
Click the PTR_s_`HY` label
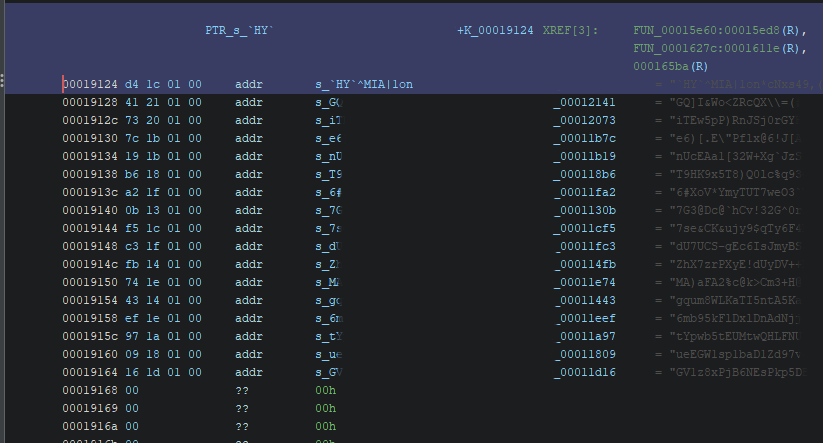[239, 30]
